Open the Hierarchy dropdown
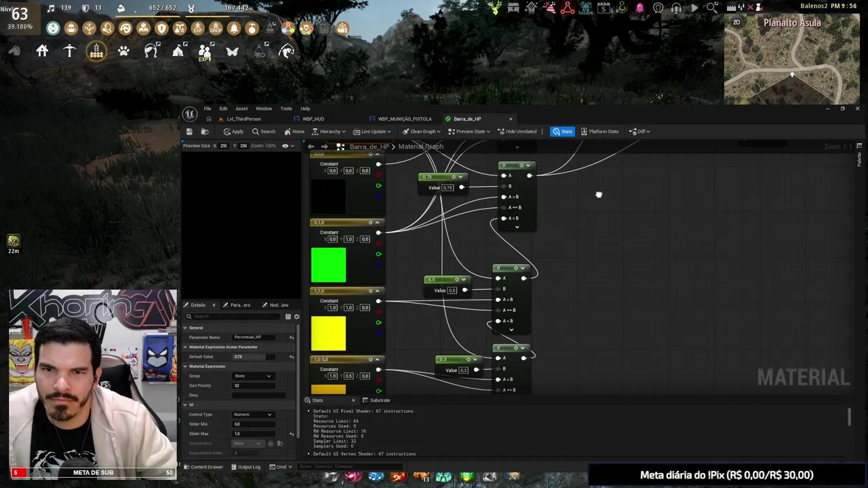 pos(329,131)
